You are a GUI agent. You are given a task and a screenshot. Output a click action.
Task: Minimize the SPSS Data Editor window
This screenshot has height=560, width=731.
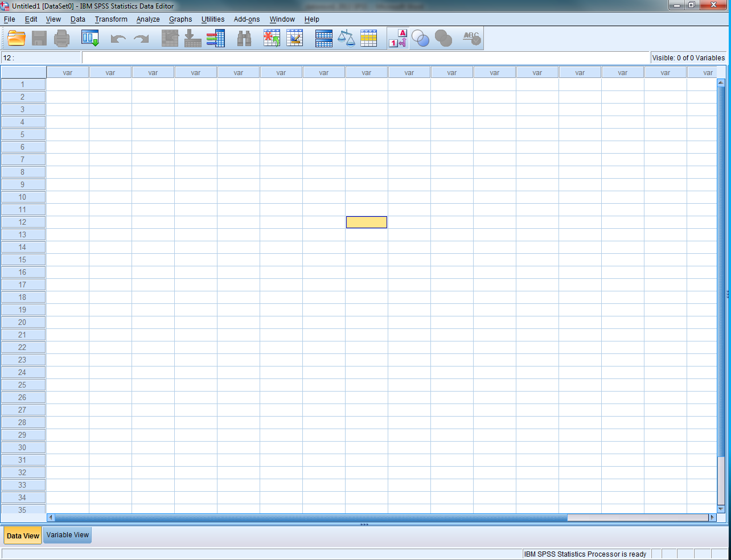[x=676, y=5]
